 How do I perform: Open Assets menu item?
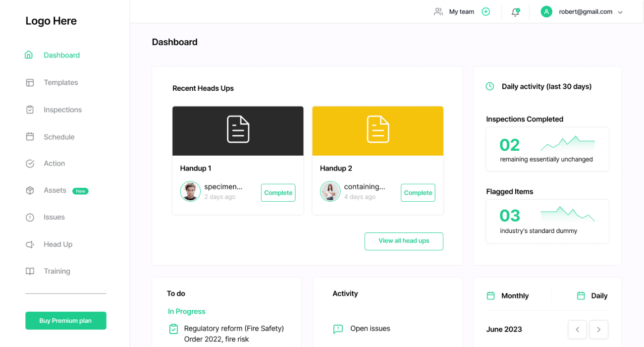click(x=55, y=190)
